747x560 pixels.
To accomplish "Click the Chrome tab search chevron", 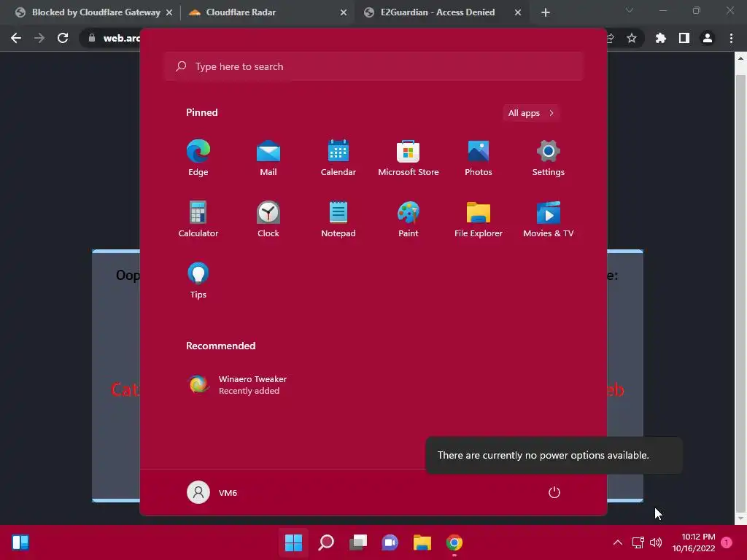I will tap(630, 10).
